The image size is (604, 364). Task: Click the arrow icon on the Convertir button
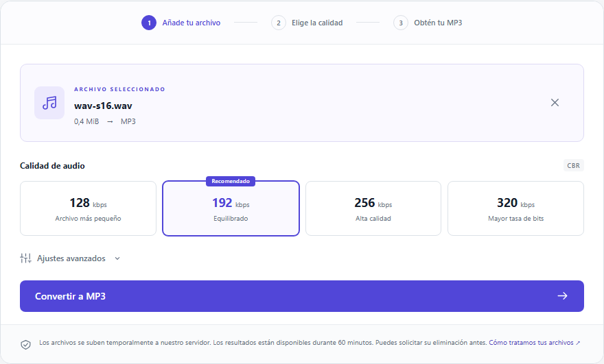coord(562,295)
